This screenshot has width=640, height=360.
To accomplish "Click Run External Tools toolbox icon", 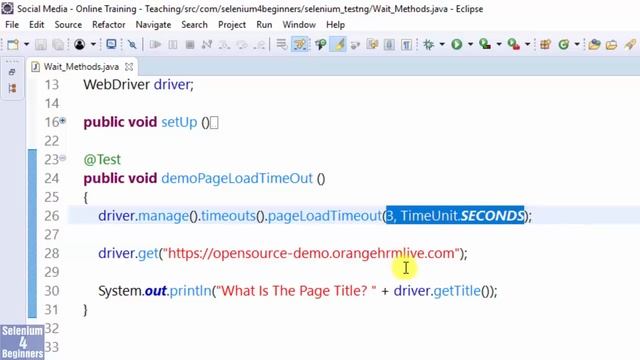I will (513, 44).
